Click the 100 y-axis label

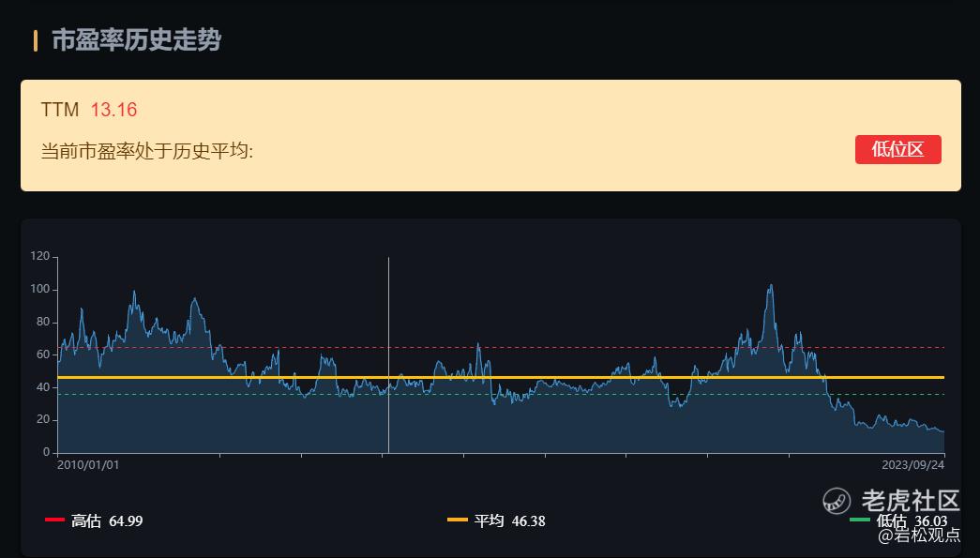coord(40,289)
